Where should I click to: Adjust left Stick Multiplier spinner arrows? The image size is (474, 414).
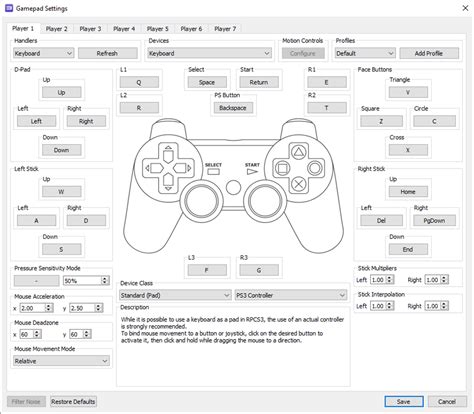pyautogui.click(x=390, y=280)
